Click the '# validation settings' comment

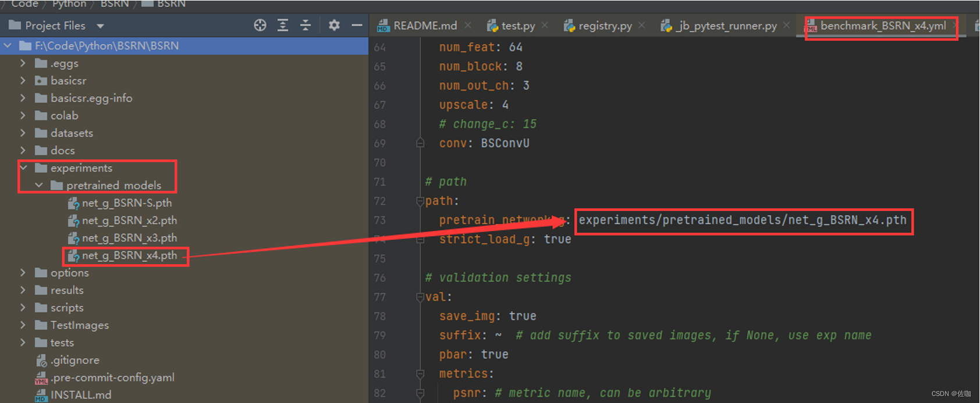498,278
